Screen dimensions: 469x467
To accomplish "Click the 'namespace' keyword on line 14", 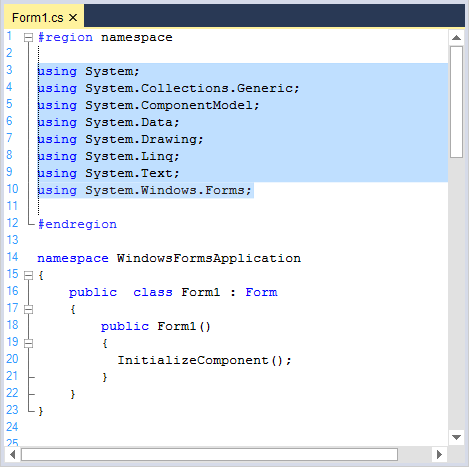I will coord(73,259).
